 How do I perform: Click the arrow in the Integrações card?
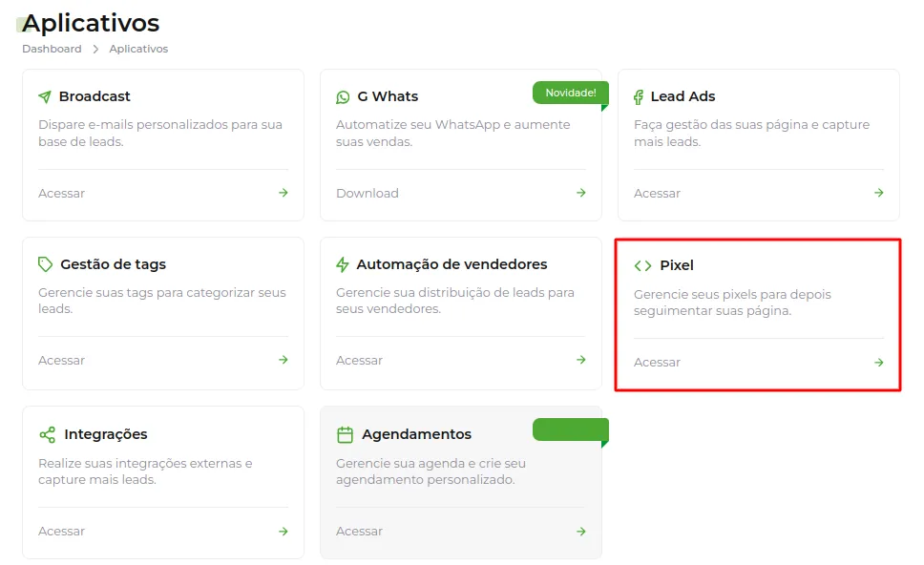pyautogui.click(x=283, y=532)
